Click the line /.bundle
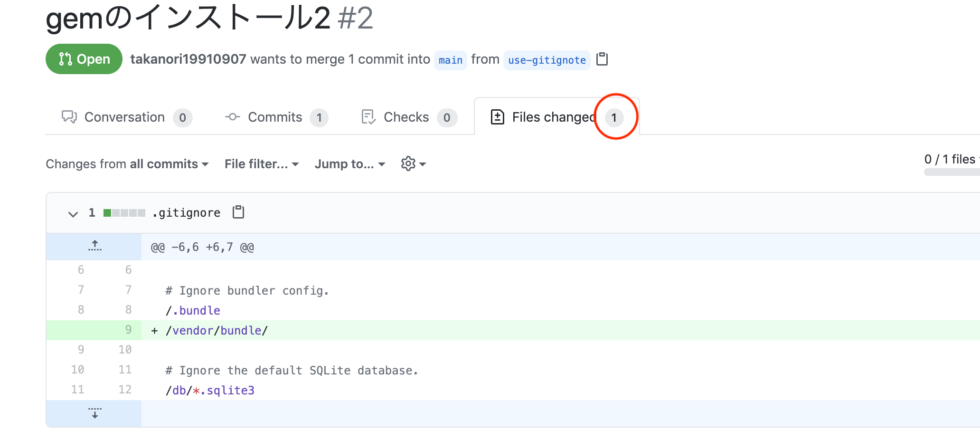The height and width of the screenshot is (440, 980). click(x=193, y=310)
